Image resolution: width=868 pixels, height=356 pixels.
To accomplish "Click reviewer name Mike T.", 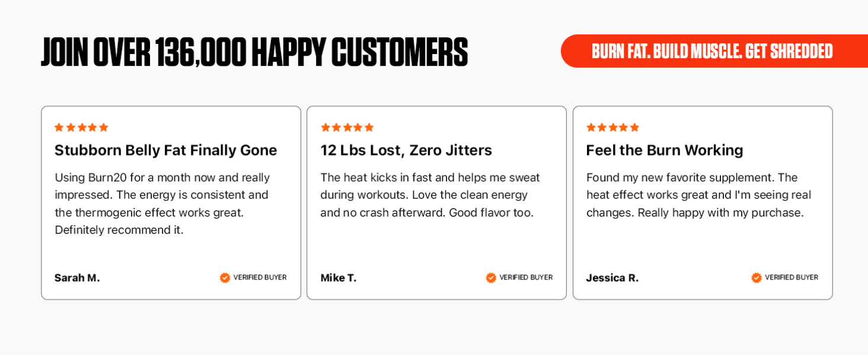I will [339, 278].
